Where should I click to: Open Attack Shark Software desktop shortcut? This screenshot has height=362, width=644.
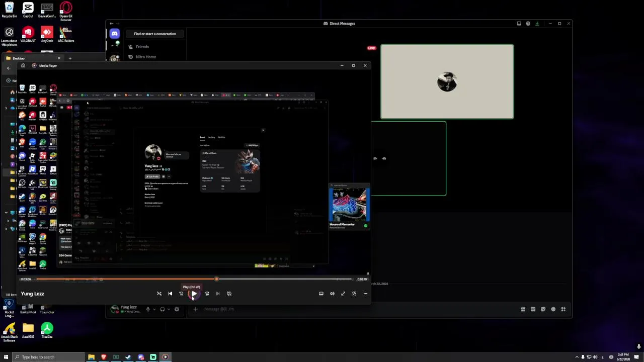[x=9, y=332]
